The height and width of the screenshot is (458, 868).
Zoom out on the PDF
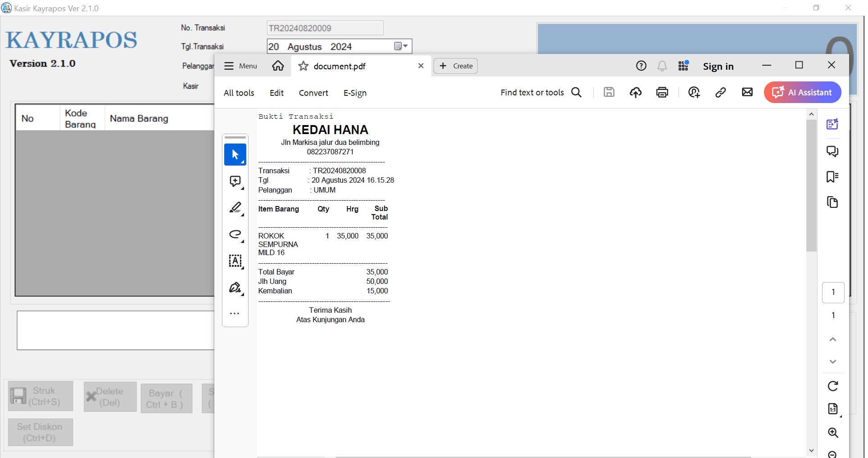pyautogui.click(x=833, y=454)
